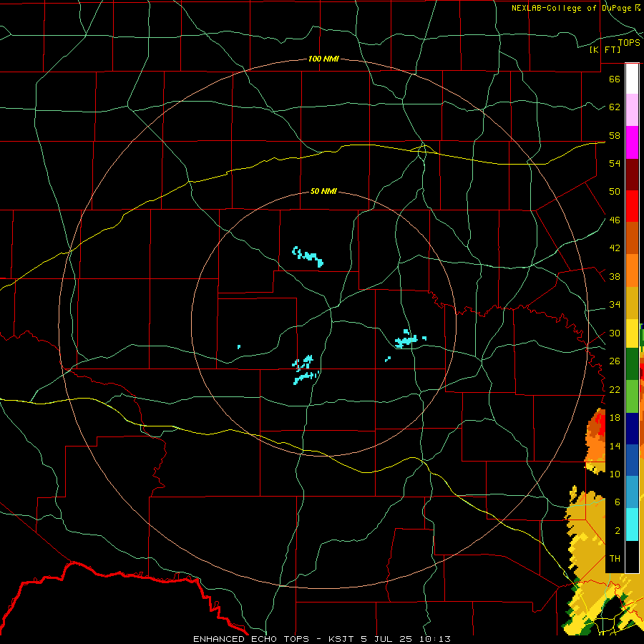644x644 pixels.
Task: Click the "KSJT" station identifier
Action: (x=342, y=639)
